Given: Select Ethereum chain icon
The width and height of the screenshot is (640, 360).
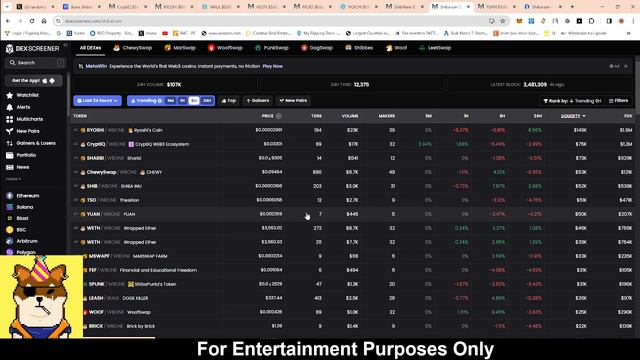Looking at the screenshot, I should [10, 196].
